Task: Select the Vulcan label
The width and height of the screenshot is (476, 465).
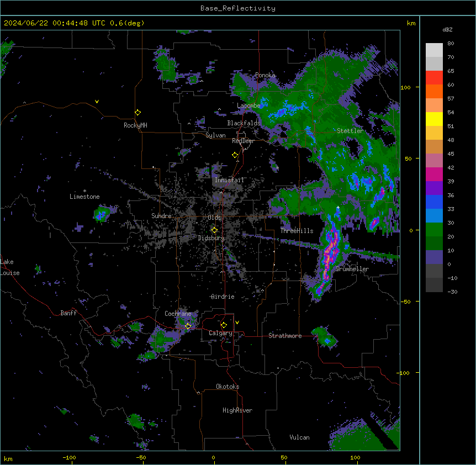Action: (x=299, y=437)
